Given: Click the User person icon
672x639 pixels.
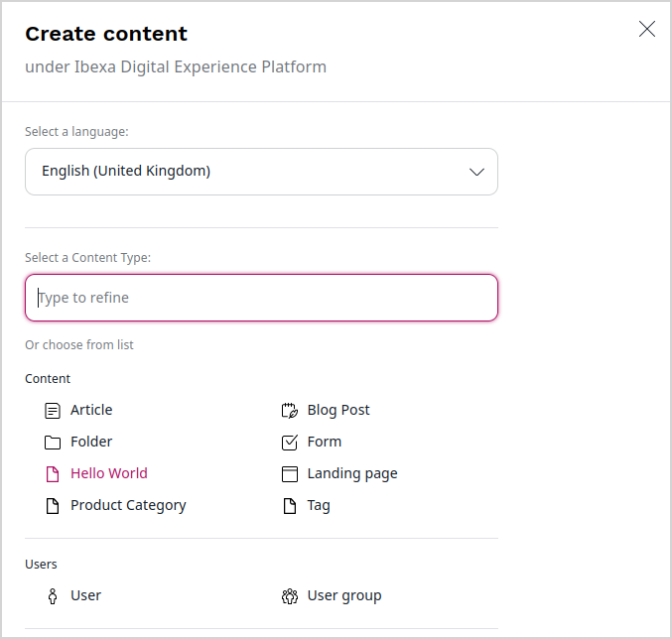Looking at the screenshot, I should [53, 596].
